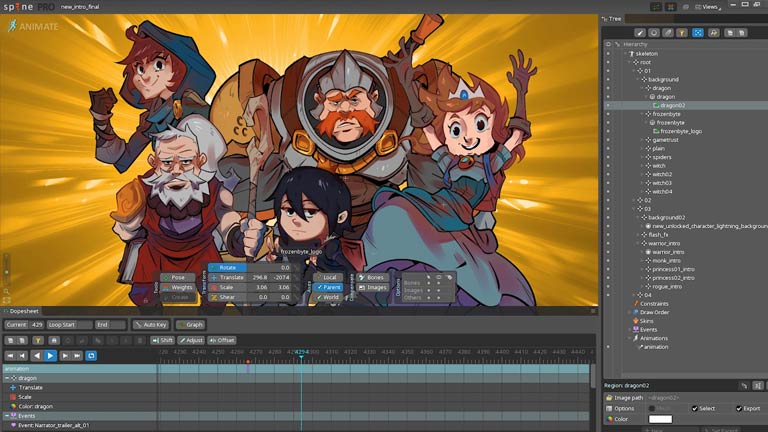Click the Shift keys button
The height and width of the screenshot is (432, 768).
point(162,340)
